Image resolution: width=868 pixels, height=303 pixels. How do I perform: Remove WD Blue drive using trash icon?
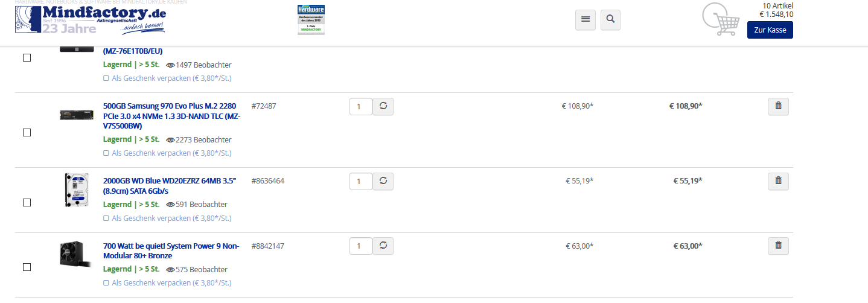pyautogui.click(x=778, y=180)
